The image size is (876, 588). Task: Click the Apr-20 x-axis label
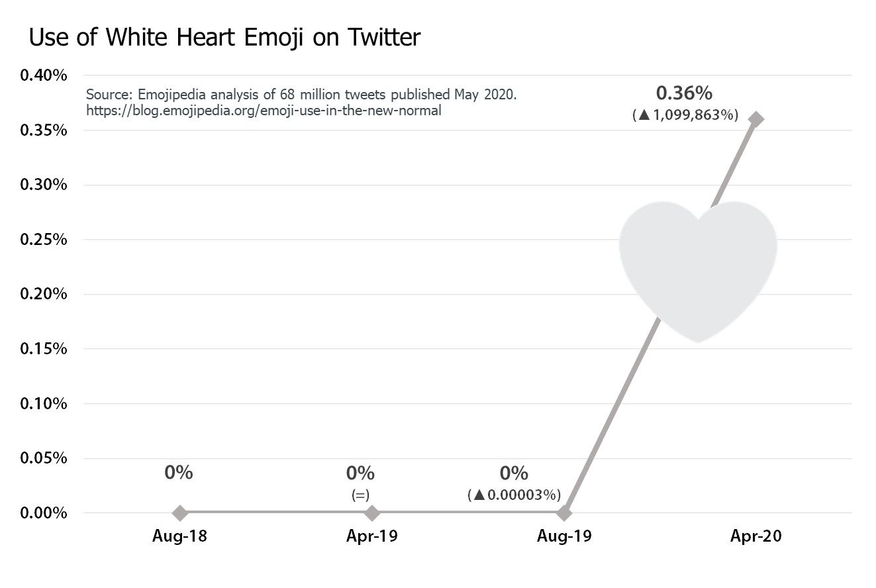(x=756, y=536)
